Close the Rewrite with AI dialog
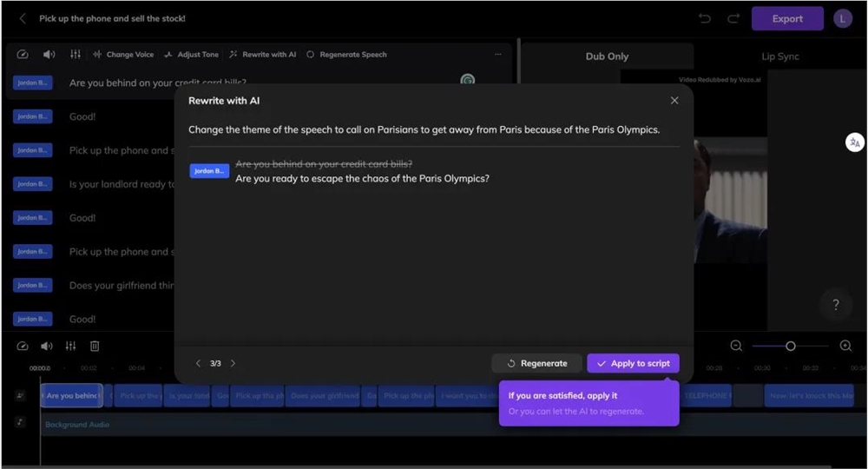 tap(674, 101)
